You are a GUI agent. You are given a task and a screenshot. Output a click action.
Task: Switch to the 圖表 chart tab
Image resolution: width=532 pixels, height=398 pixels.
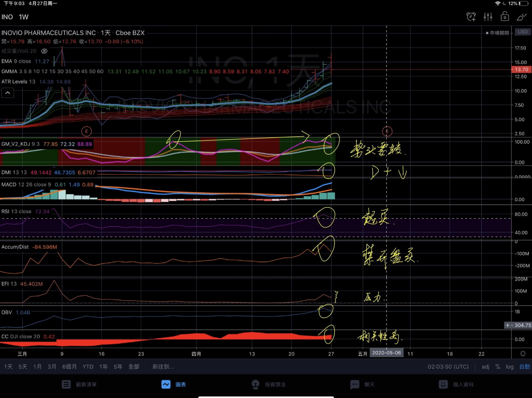click(x=174, y=384)
